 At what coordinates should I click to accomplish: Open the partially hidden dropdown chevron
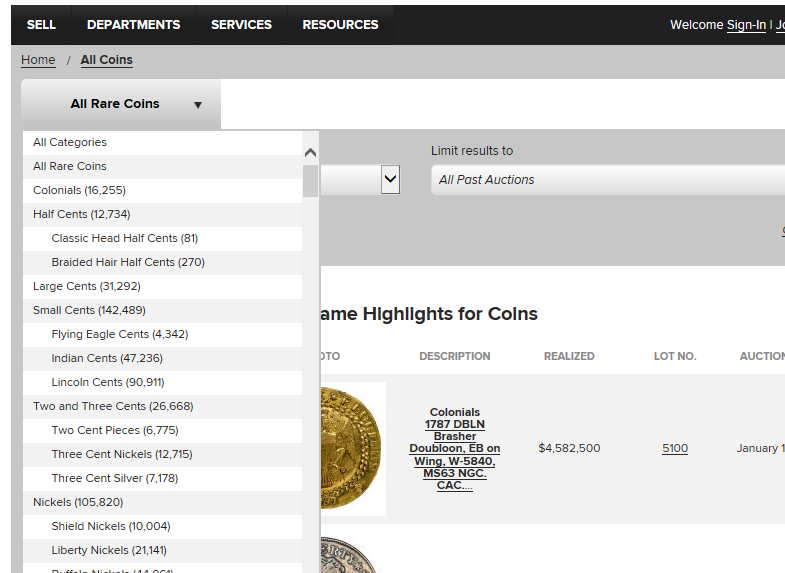click(x=390, y=179)
